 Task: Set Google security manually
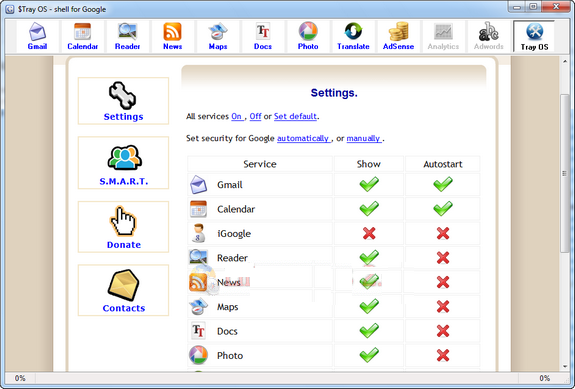pyautogui.click(x=364, y=139)
